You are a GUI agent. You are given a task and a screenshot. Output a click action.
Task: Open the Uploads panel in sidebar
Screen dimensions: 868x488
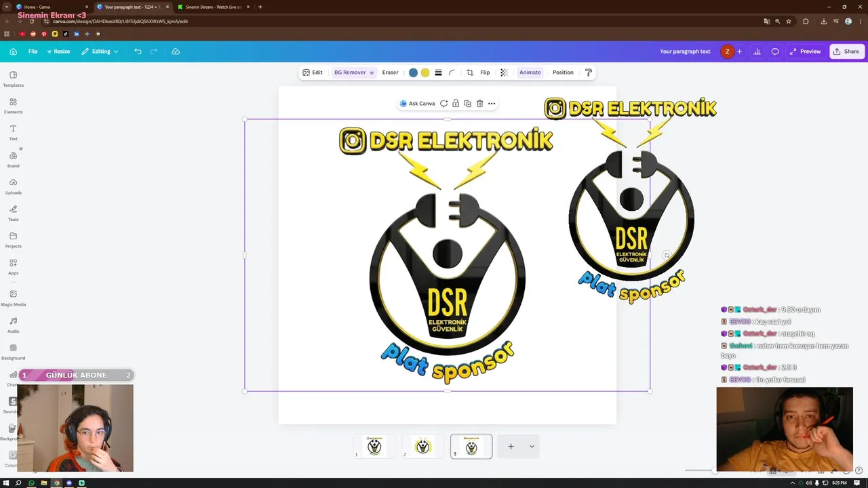[x=13, y=186]
